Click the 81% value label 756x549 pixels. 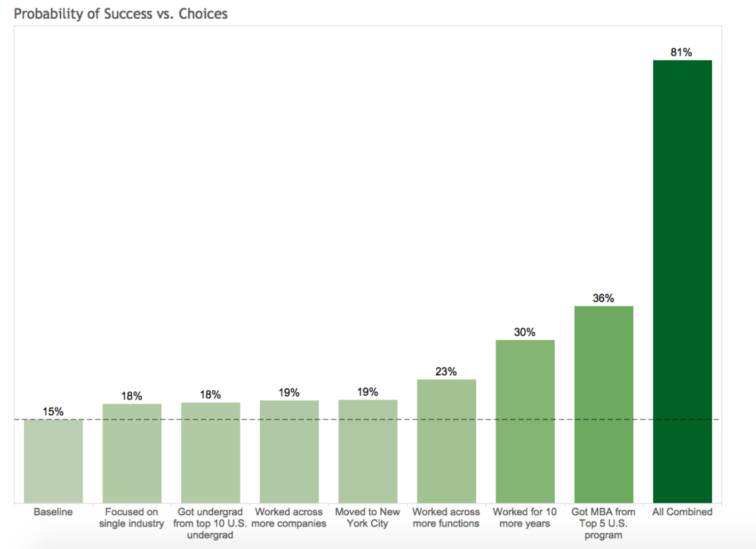[681, 53]
